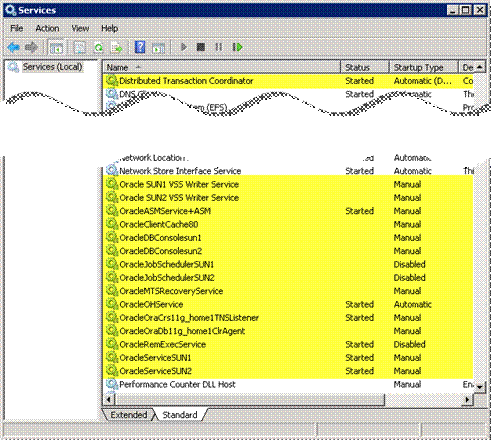Click gear icon beside Network Store Interface Service
The height and width of the screenshot is (440, 491).
[112, 171]
